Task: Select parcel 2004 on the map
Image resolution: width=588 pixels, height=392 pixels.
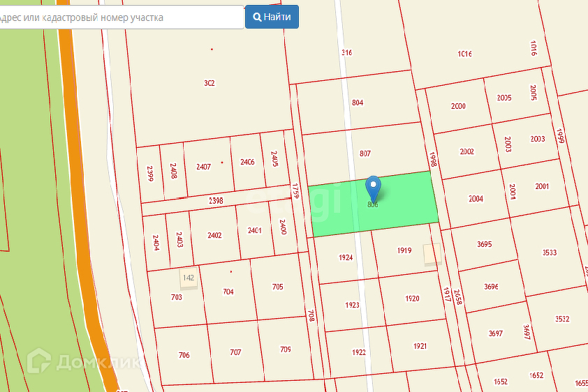Action: click(476, 199)
